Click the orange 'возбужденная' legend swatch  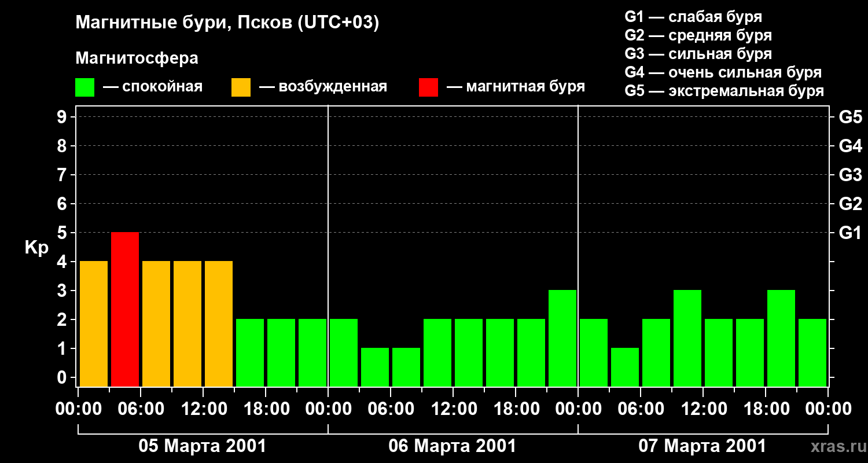pos(241,87)
